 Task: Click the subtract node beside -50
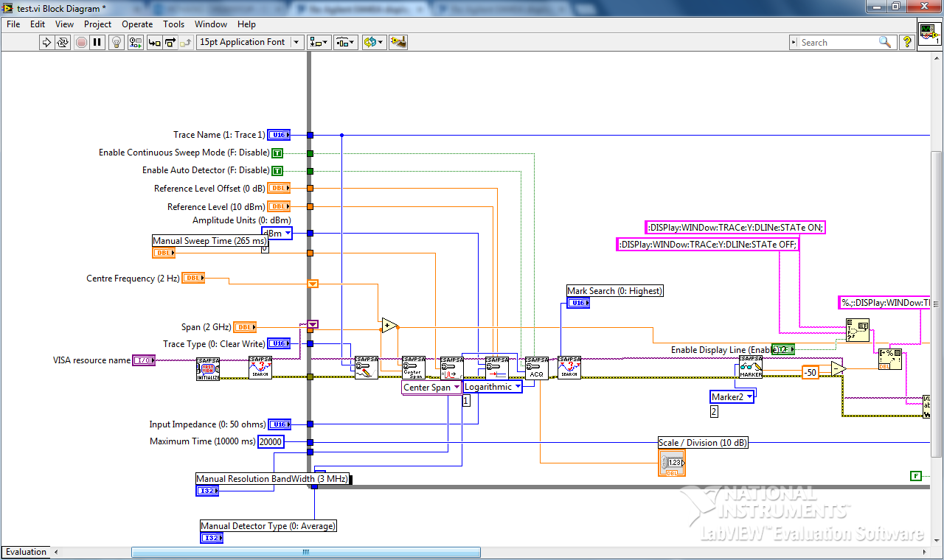[x=839, y=369]
